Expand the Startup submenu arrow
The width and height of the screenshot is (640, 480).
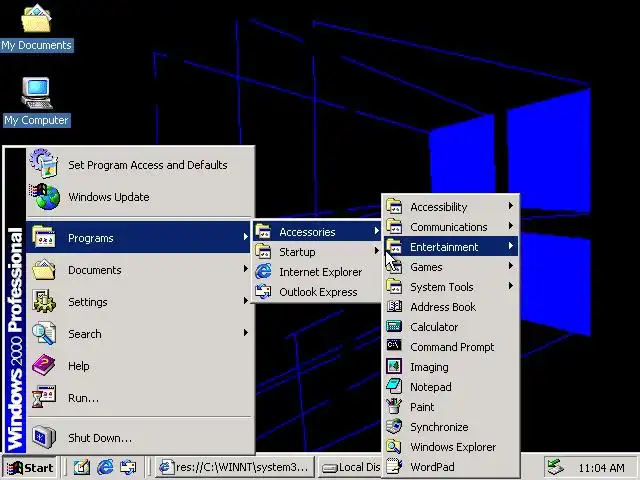[x=376, y=251]
